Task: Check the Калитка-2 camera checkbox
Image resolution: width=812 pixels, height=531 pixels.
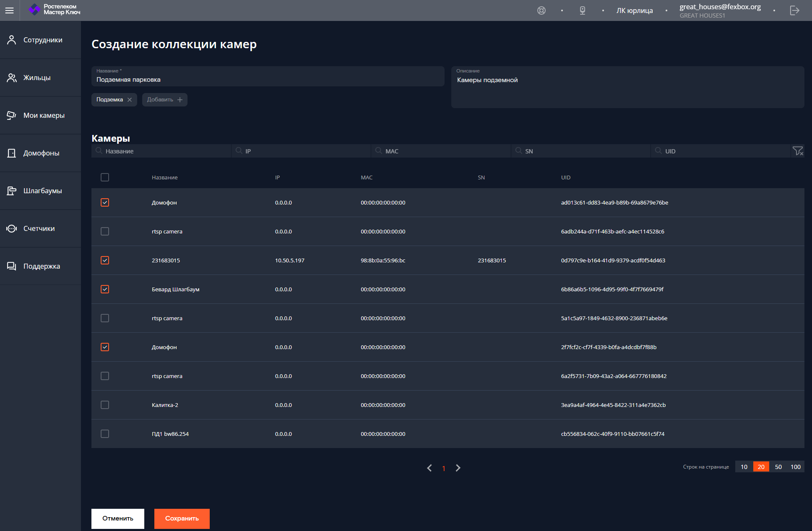Action: (105, 405)
